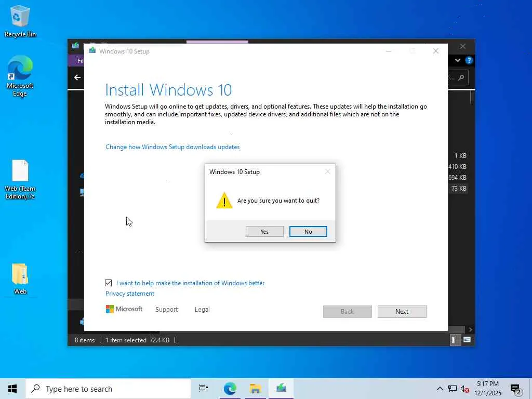The width and height of the screenshot is (532, 399).
Task: Close the File Explorer window
Action: coord(463,46)
